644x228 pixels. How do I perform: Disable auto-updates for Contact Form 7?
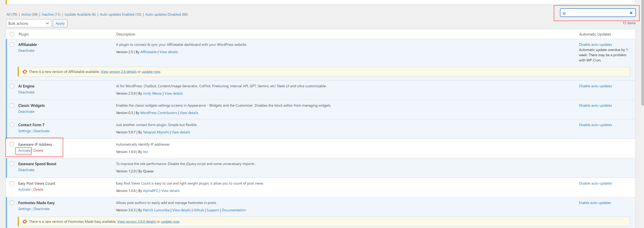click(595, 125)
